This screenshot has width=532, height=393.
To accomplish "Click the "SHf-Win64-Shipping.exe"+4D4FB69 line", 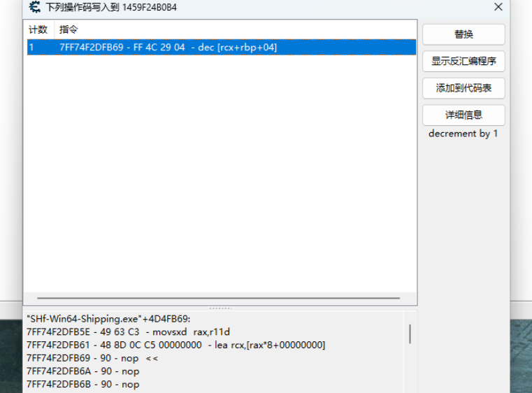I will click(x=108, y=319).
